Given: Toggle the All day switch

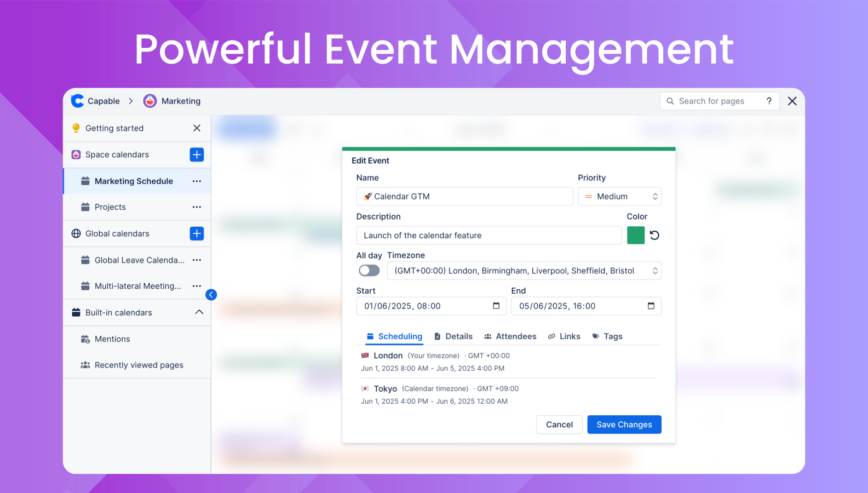Looking at the screenshot, I should point(369,271).
